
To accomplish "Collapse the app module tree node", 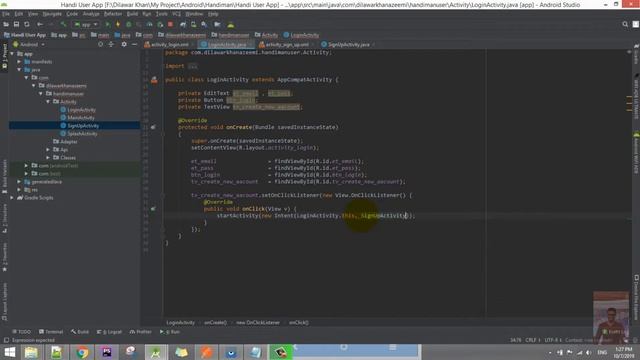I will tap(12, 54).
